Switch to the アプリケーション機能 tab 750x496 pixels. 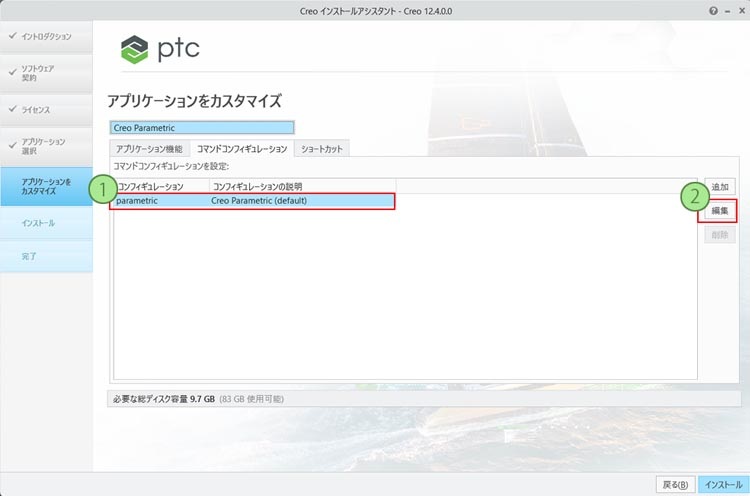(149, 149)
